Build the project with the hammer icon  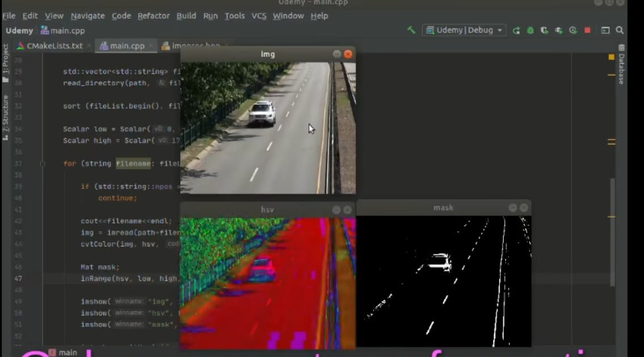coord(412,30)
